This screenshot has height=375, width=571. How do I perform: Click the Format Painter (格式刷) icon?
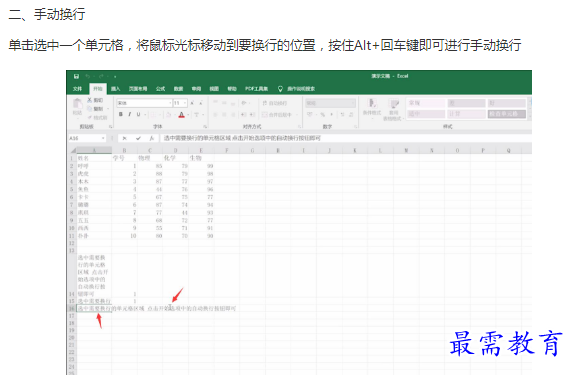coord(90,117)
